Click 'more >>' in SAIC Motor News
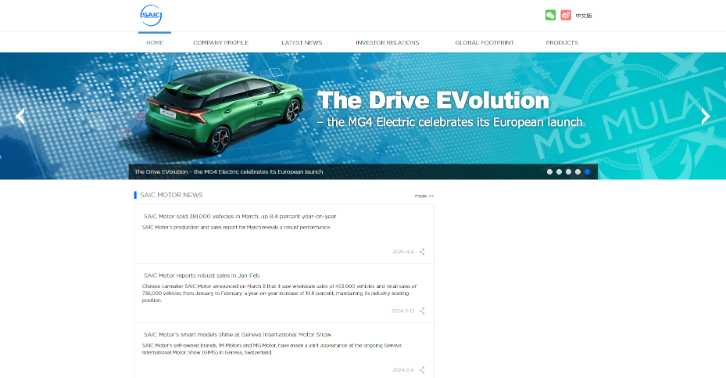The image size is (726, 378). [424, 196]
